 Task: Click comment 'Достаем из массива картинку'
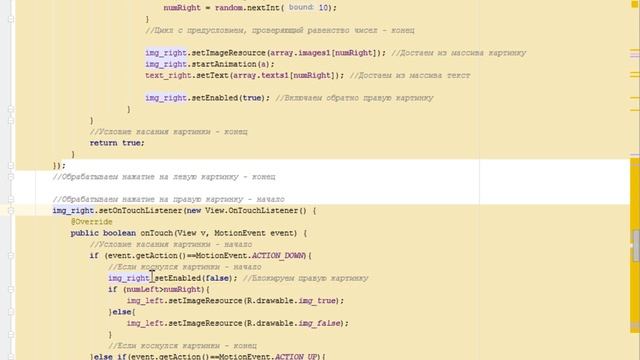click(459, 53)
